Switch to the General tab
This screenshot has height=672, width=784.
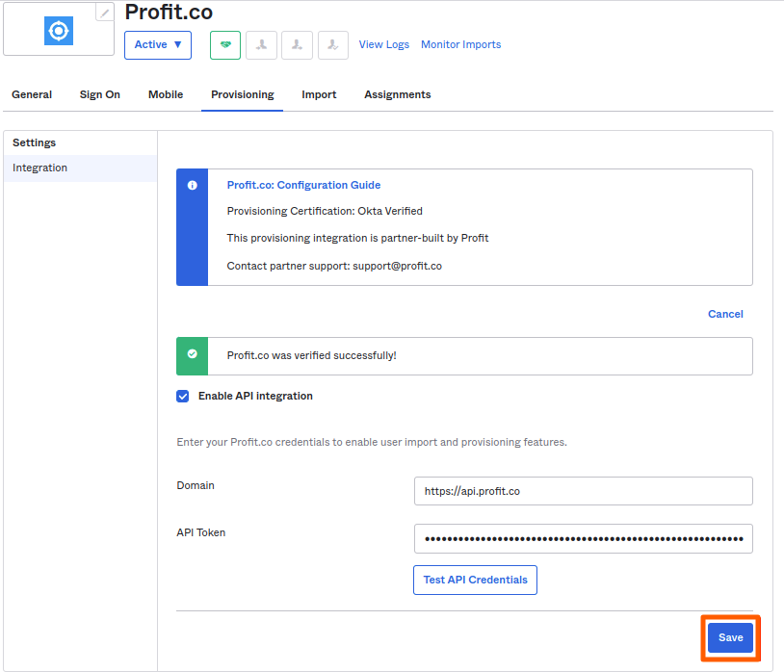[32, 94]
